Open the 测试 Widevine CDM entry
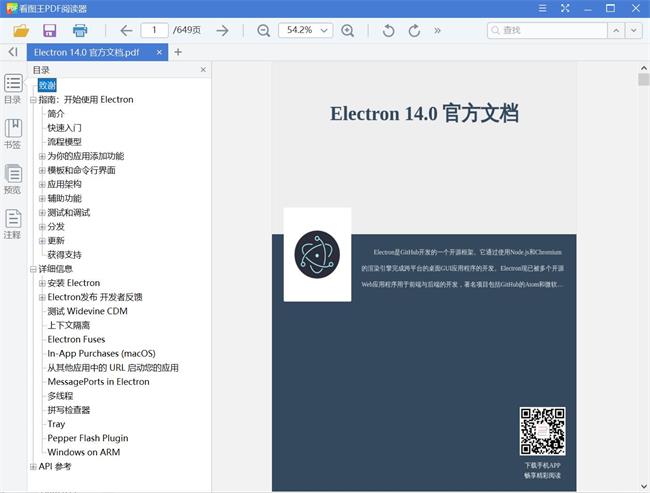This screenshot has width=650, height=493. tap(87, 311)
